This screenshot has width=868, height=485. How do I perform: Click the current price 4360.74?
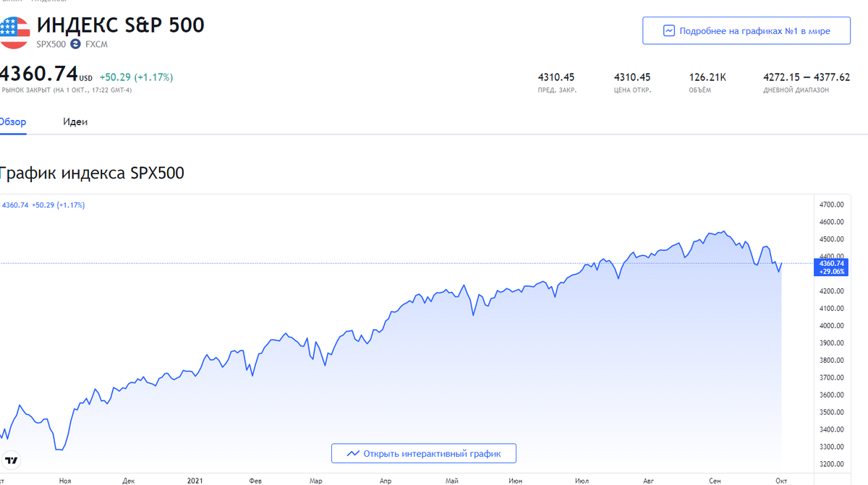[x=38, y=74]
